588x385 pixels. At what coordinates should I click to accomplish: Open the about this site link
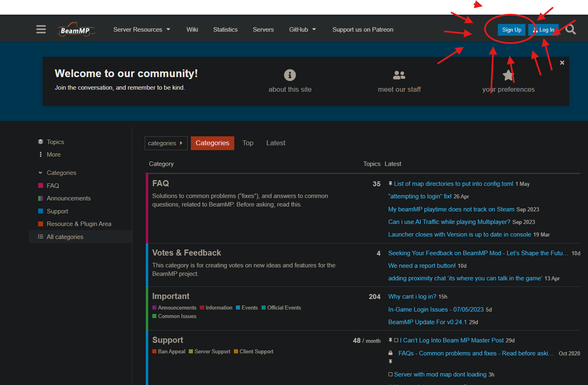(x=290, y=90)
